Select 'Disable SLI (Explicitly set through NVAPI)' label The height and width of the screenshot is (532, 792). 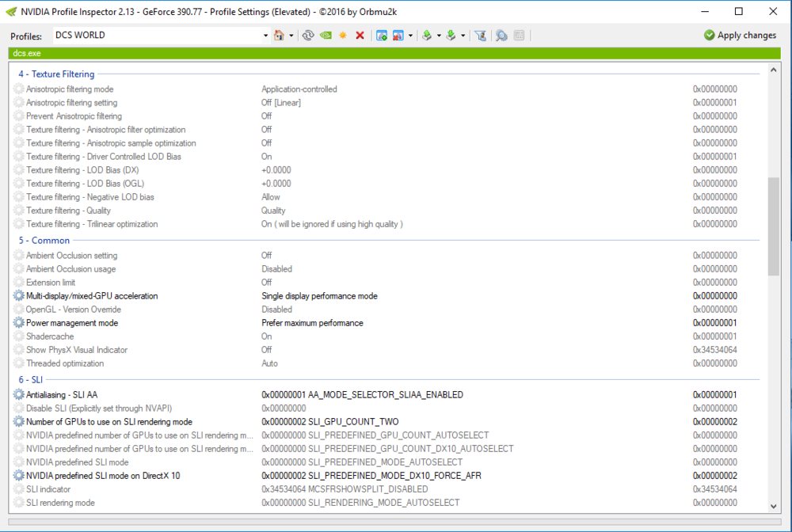point(99,408)
